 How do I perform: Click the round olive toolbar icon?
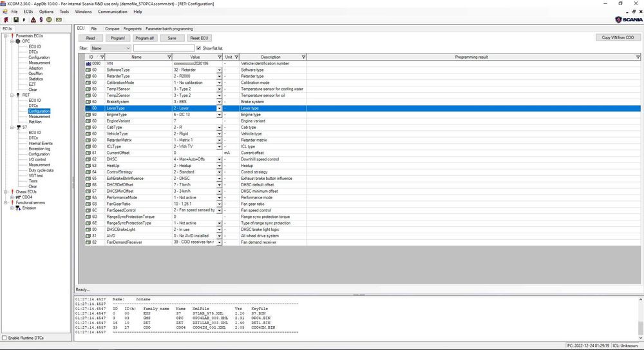[x=49, y=20]
